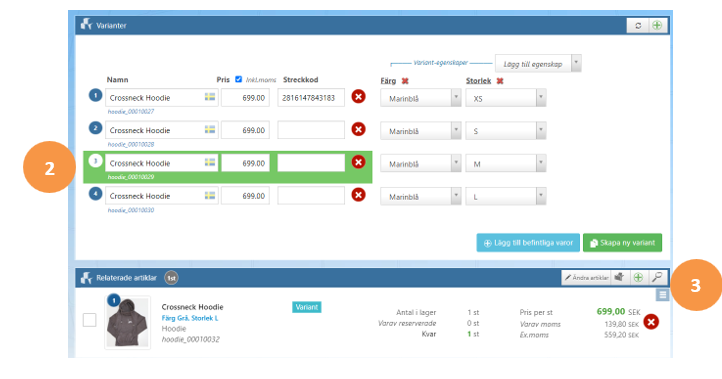Image resolution: width=722 pixels, height=379 pixels.
Task: Open Färg Grå, Storlek L link
Action: coord(190,318)
